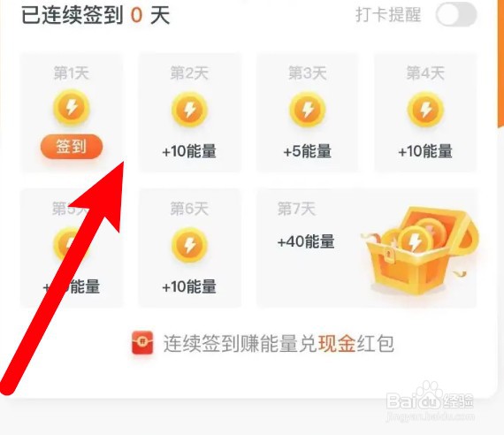Image resolution: width=504 pixels, height=435 pixels.
Task: Open the 第7天 treasure chest
Action: click(420, 251)
